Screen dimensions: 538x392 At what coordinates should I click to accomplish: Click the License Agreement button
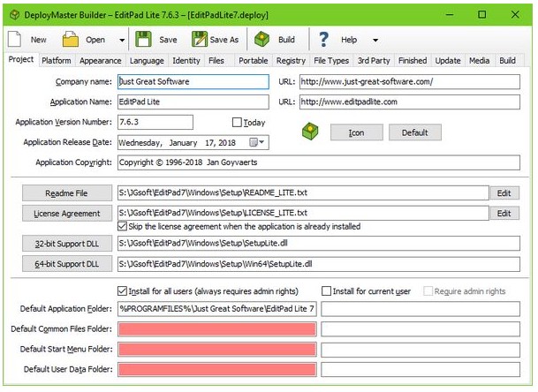pyautogui.click(x=67, y=214)
